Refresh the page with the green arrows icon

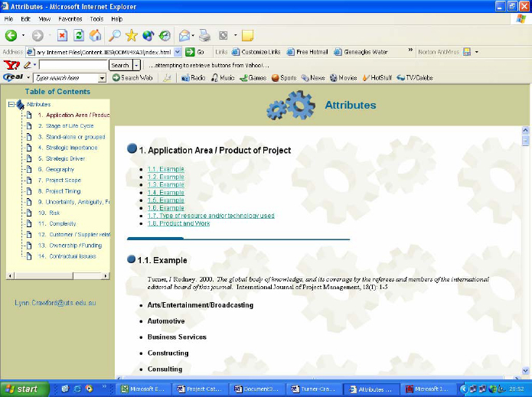pos(79,35)
